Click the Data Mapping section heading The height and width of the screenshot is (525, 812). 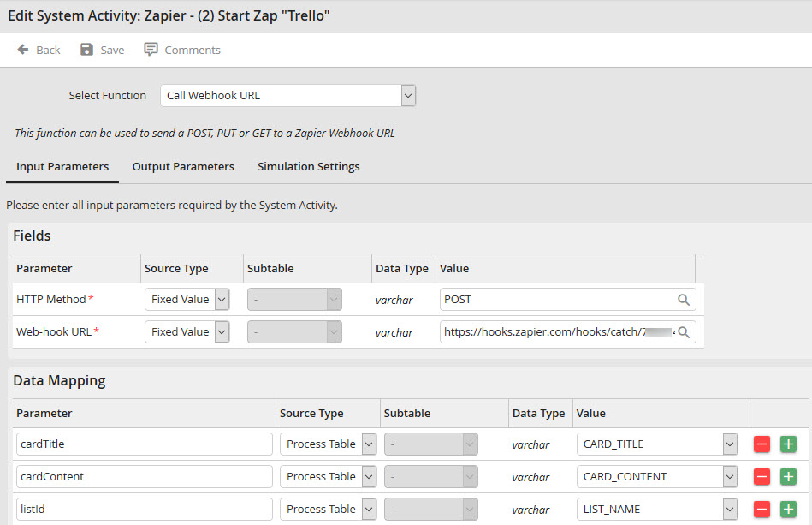point(60,381)
